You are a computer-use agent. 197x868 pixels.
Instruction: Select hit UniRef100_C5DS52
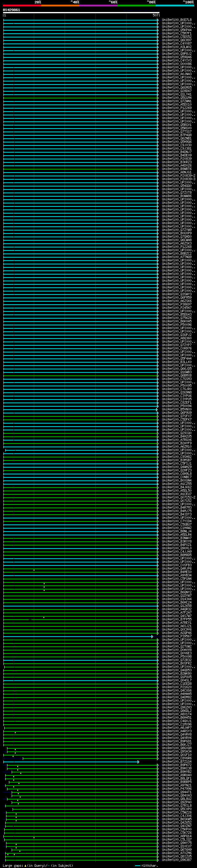tap(176, 37)
